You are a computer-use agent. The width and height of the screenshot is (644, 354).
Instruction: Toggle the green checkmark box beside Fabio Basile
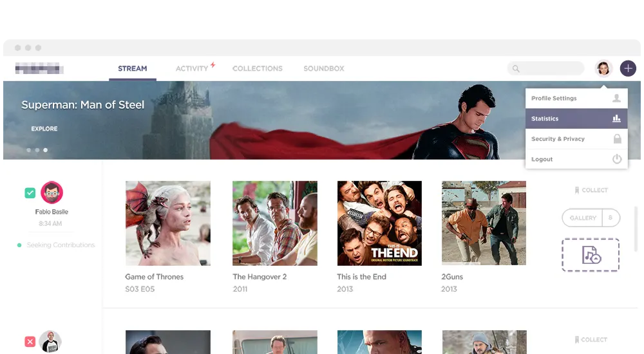pos(30,192)
